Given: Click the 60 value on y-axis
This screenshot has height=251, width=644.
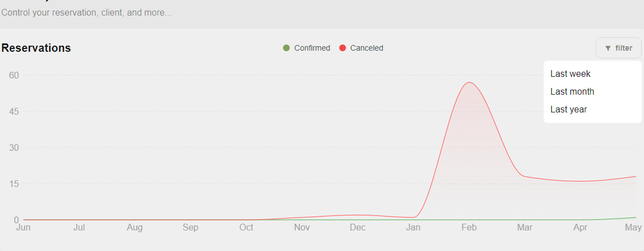Looking at the screenshot, I should tap(14, 75).
